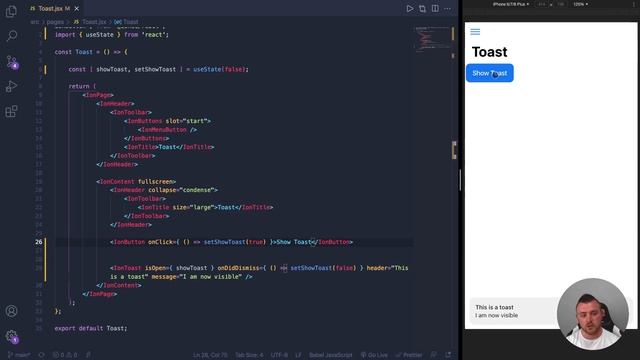Click the 'pages' breadcrumb segment
Image resolution: width=640 pixels, height=360 pixels.
55,22
